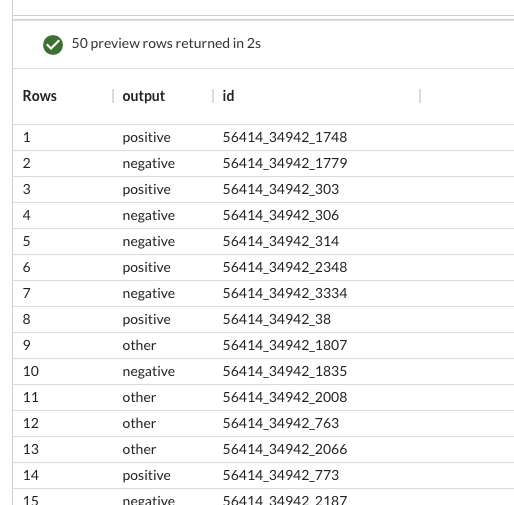The width and height of the screenshot is (514, 505).
Task: Click the id 56414_34942_303
Action: 281,189
